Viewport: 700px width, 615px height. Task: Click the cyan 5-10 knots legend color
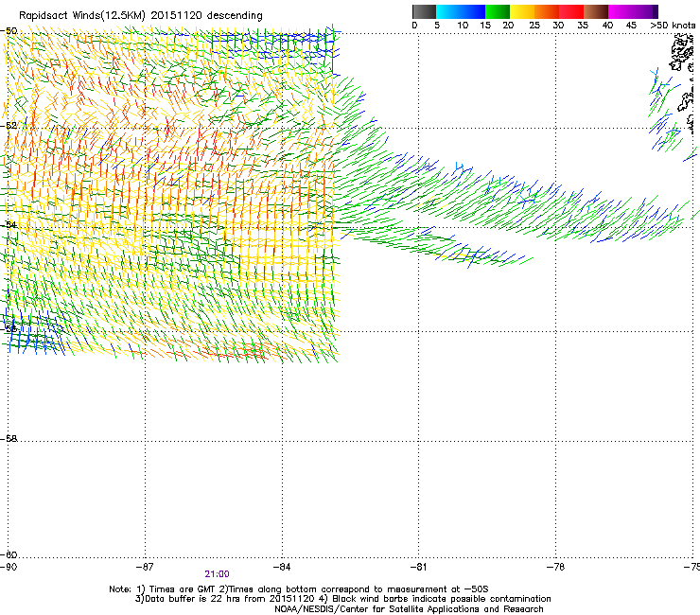(x=448, y=11)
